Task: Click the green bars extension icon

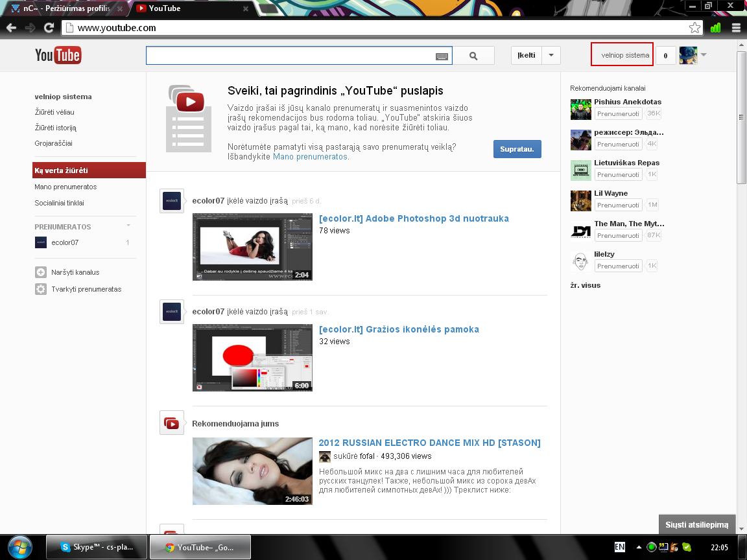Action: click(715, 28)
